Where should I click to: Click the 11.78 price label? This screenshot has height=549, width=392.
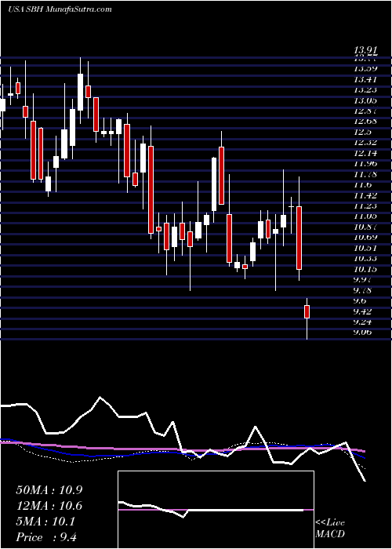366,174
